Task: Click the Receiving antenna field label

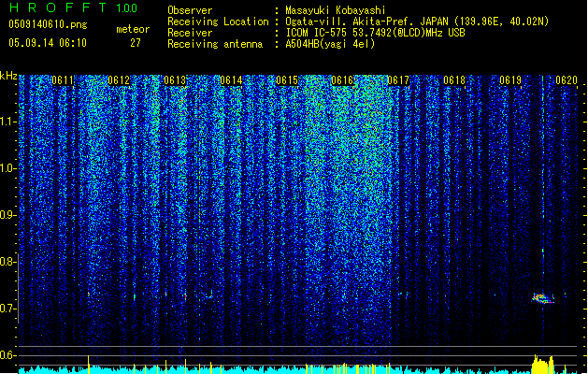Action: click(x=215, y=44)
